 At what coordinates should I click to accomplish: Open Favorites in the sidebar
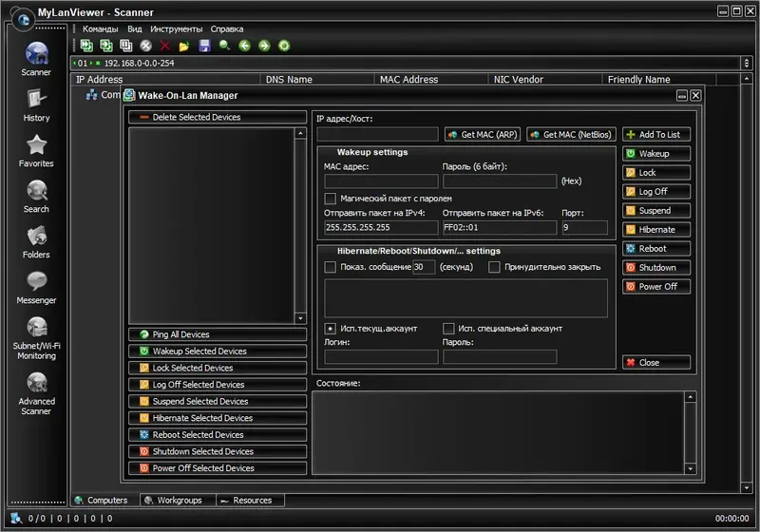point(36,151)
